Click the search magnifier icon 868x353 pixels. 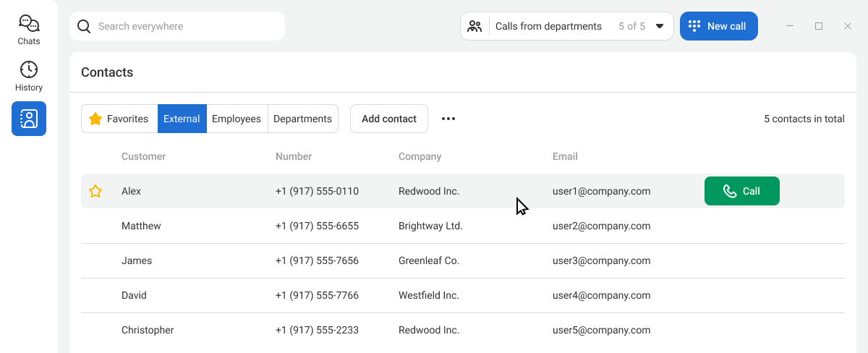point(84,27)
